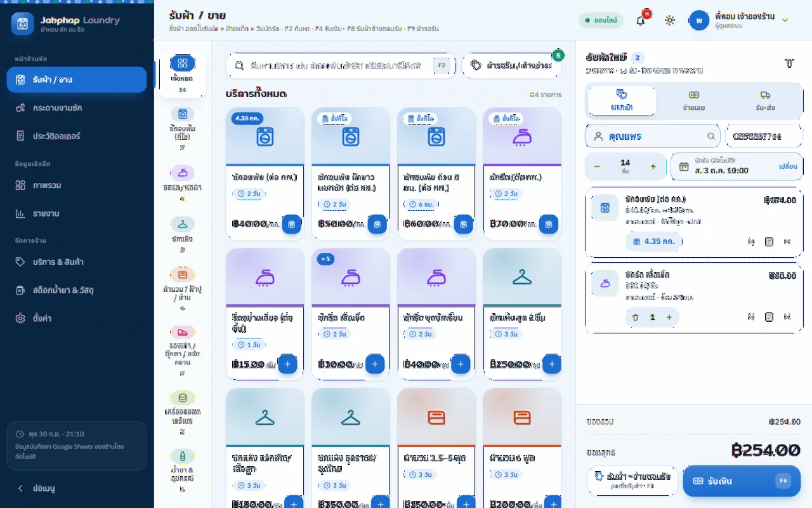Image resolution: width=812 pixels, height=508 pixels.
Task: Decrease the 14 piece count
Action: (597, 166)
